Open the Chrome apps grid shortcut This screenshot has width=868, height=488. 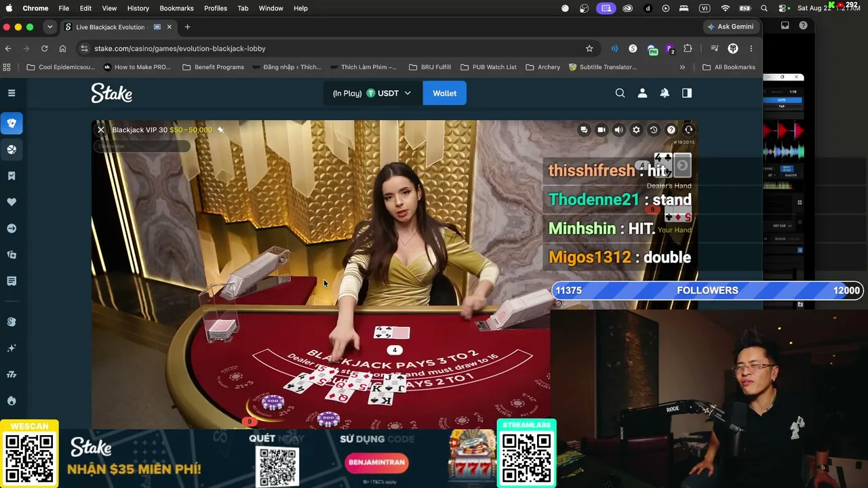coord(7,67)
